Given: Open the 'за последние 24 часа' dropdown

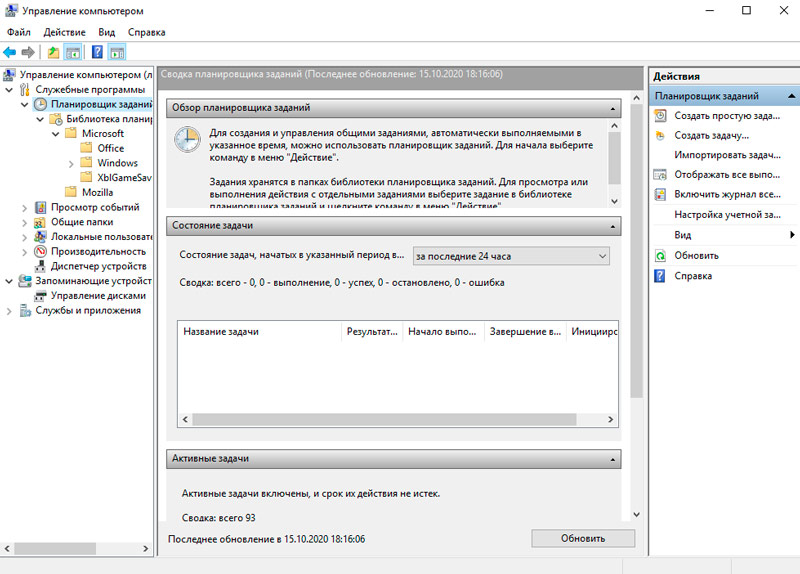Looking at the screenshot, I should click(x=510, y=257).
